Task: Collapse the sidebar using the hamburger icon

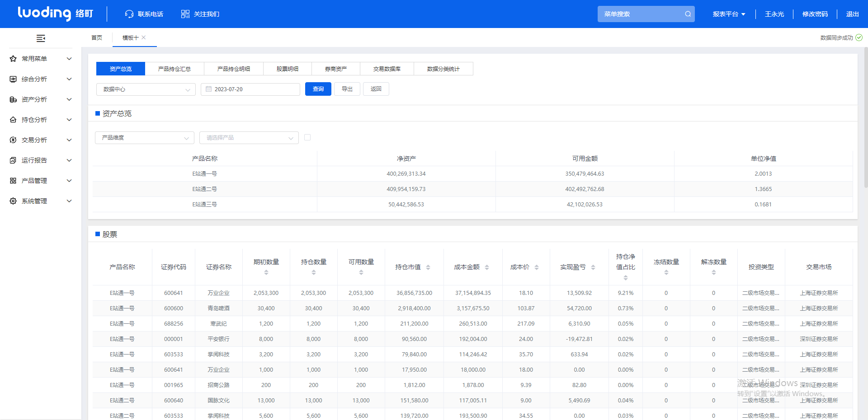Action: pyautogui.click(x=41, y=38)
